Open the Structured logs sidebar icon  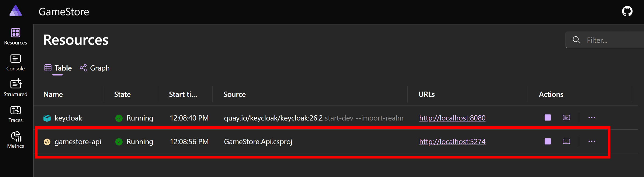16,88
